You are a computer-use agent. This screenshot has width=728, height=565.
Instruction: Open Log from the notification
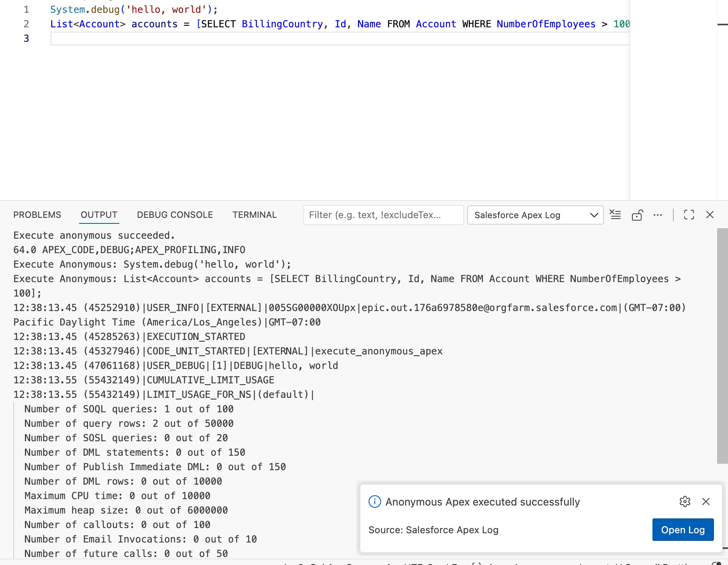click(x=683, y=530)
